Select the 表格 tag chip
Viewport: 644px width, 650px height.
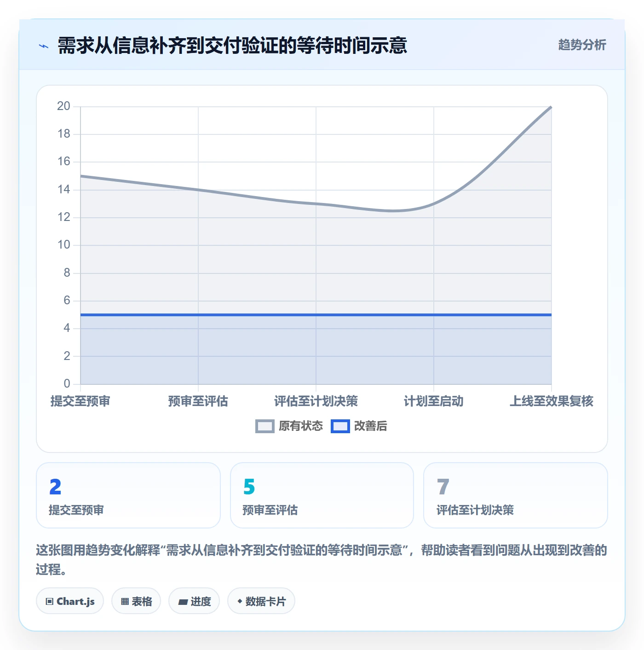136,601
